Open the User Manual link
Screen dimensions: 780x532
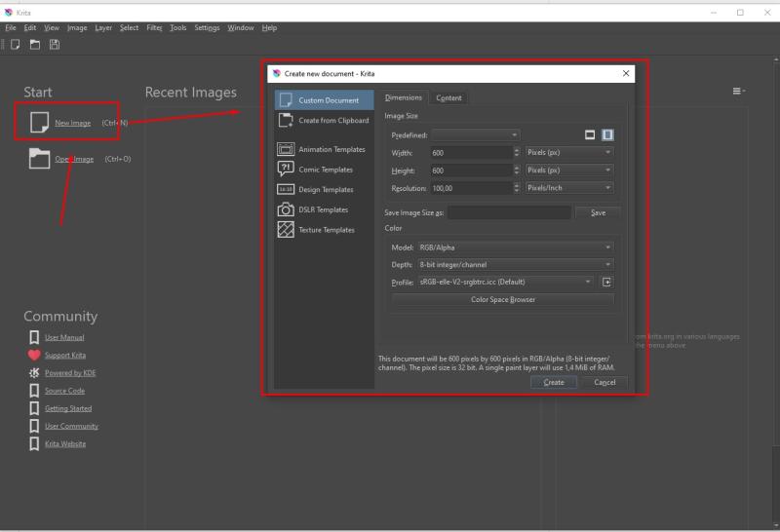(x=64, y=337)
